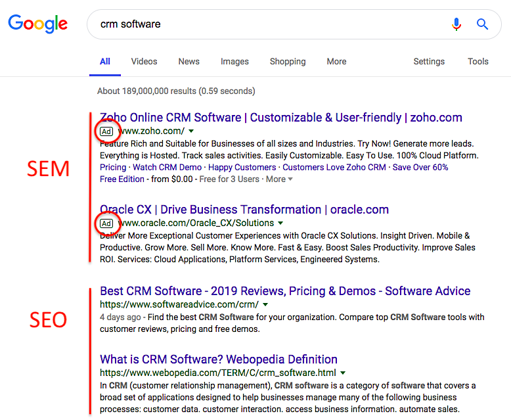Click Free Edition link
Viewport: 511px width, 420px height.
(122, 179)
